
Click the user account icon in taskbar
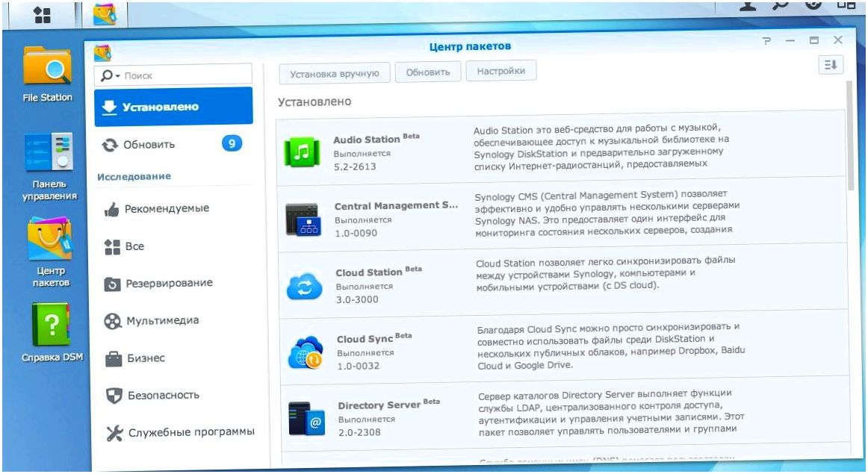(x=748, y=5)
